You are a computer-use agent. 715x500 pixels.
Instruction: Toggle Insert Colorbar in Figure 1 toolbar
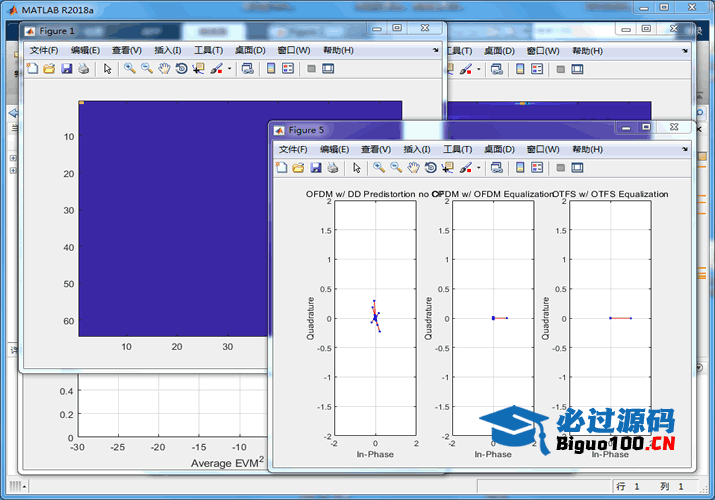[270, 69]
